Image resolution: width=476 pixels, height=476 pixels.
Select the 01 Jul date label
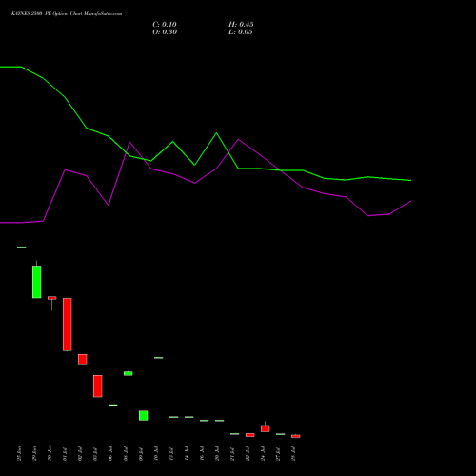coord(65,453)
